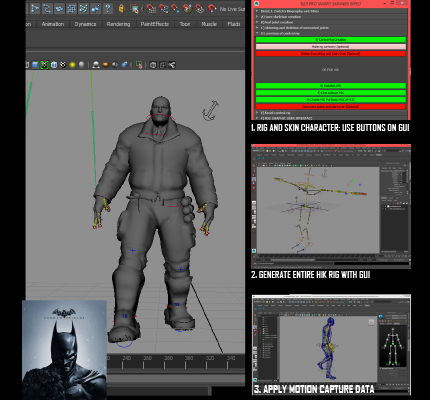Click the overlapping squares X-ray components icon
Image resolution: width=430 pixels, height=400 pixels.
[x=163, y=65]
